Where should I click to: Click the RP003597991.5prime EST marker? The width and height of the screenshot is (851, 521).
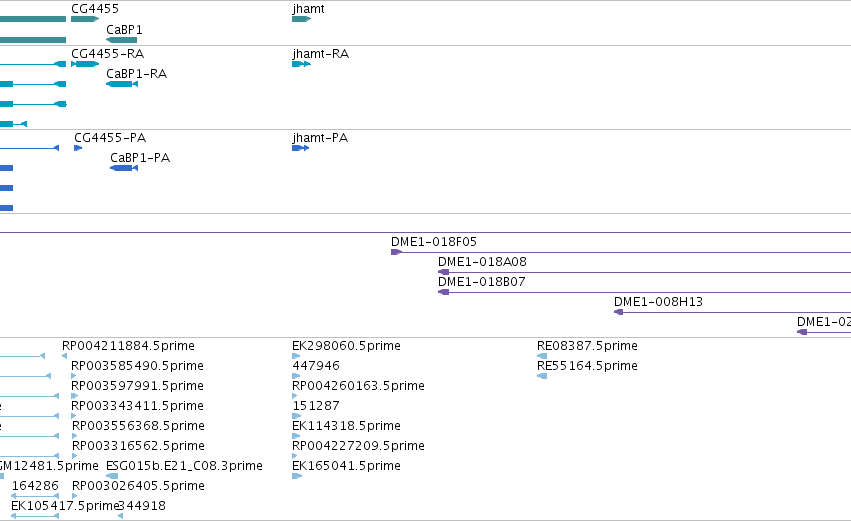point(74,396)
